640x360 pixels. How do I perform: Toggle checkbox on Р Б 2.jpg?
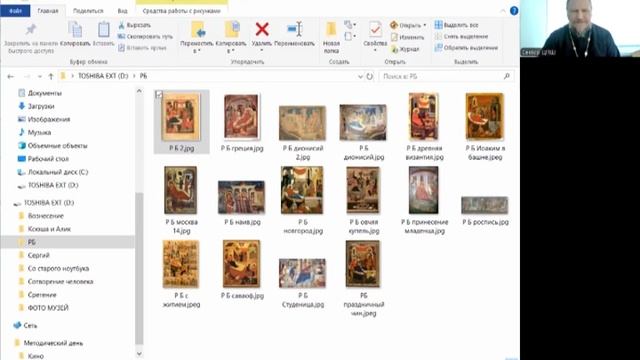[159, 95]
